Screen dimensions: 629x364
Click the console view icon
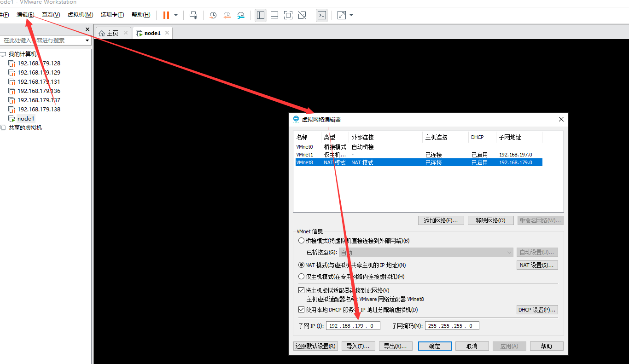(322, 15)
